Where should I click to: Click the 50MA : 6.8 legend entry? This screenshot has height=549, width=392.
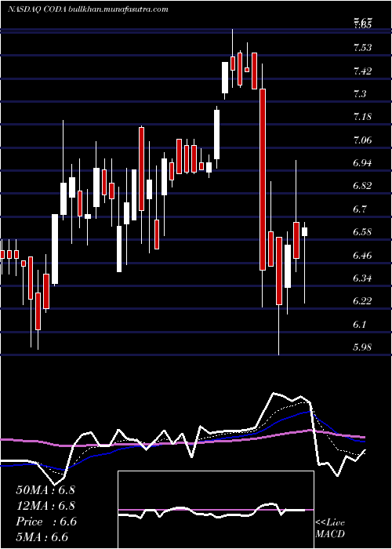[x=45, y=490]
